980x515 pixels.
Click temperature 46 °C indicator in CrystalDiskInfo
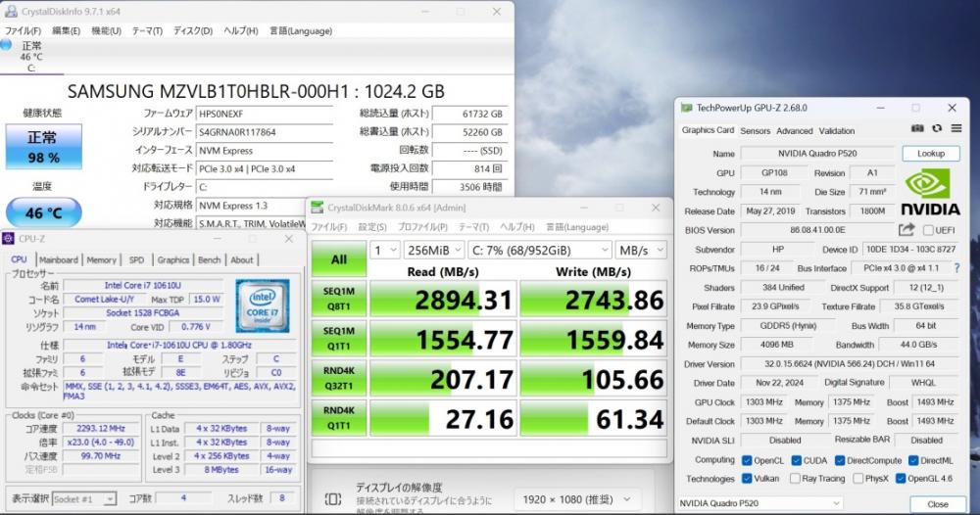tap(44, 212)
